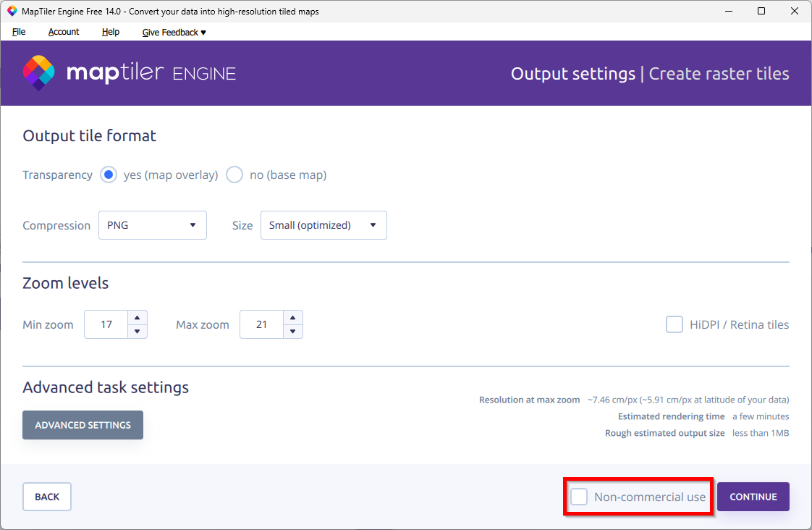
Task: Click the MapTiler logo icon in header
Action: [x=39, y=73]
